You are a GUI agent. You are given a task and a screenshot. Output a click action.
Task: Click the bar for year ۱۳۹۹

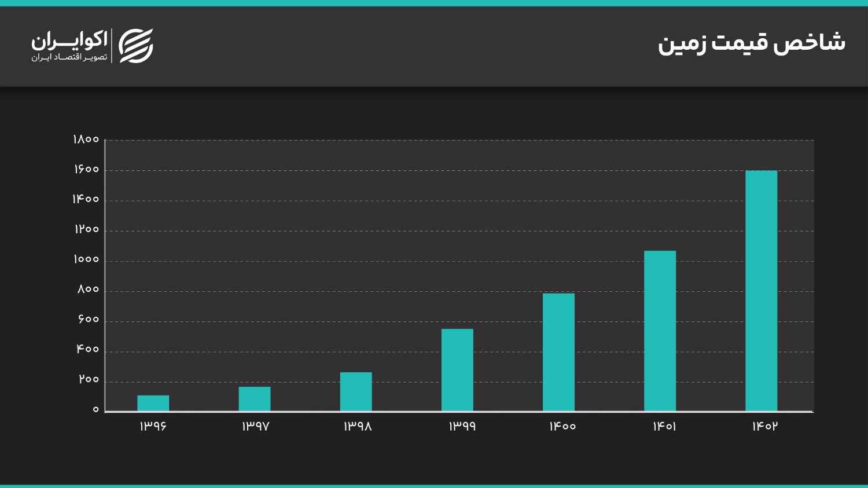tap(457, 370)
